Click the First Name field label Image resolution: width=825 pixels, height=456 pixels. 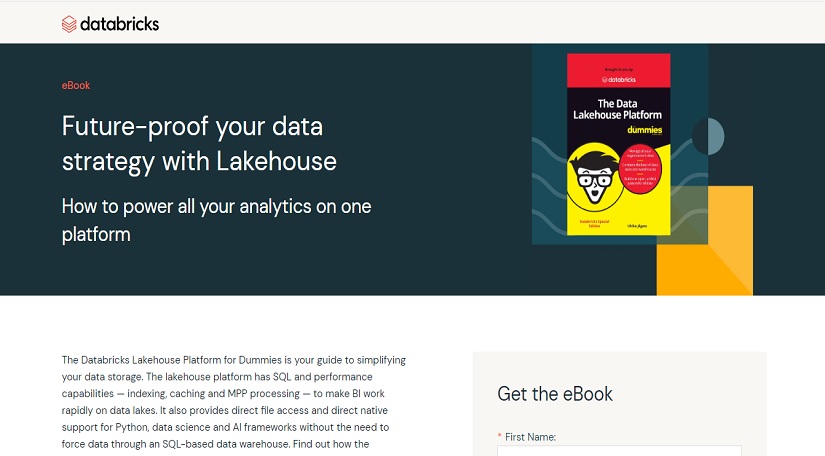530,437
